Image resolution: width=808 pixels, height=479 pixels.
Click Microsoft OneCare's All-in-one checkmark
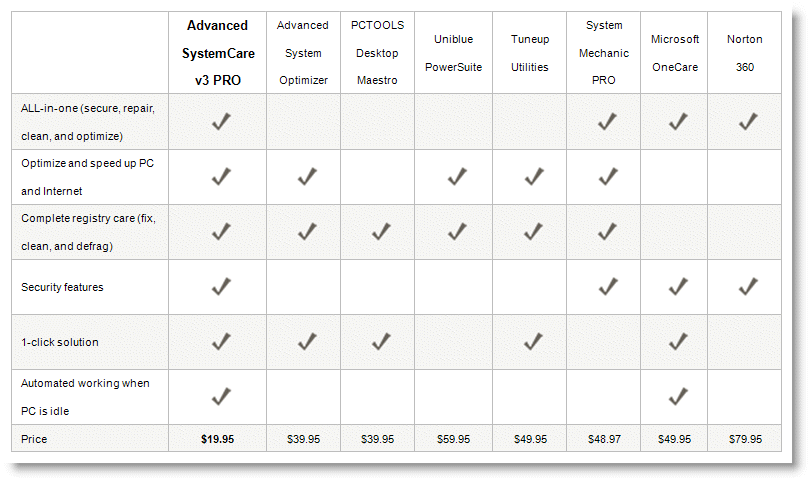[678, 122]
